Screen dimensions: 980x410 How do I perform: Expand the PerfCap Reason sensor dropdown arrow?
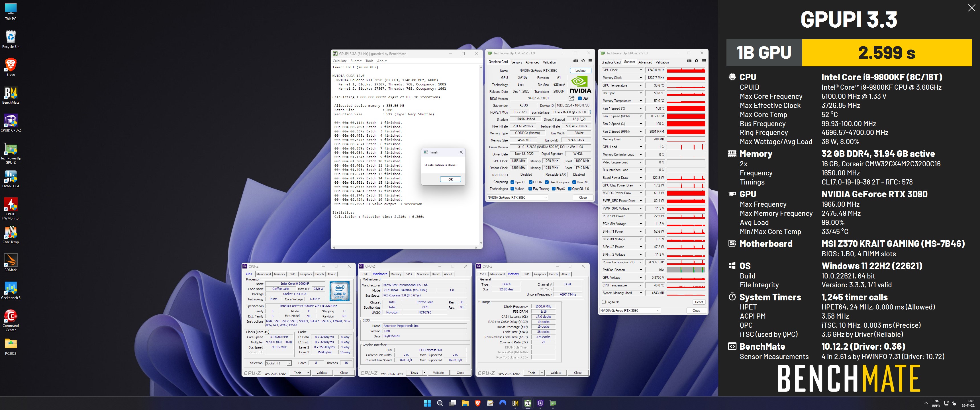point(641,270)
